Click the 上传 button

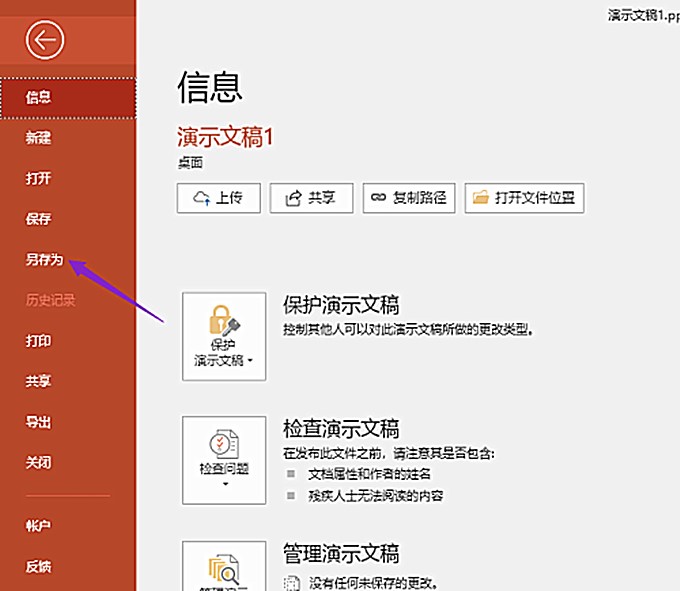pyautogui.click(x=219, y=198)
